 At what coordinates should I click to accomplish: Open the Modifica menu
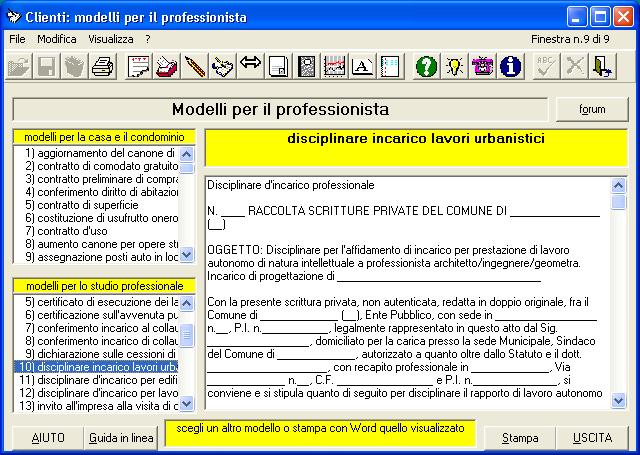tap(57, 39)
